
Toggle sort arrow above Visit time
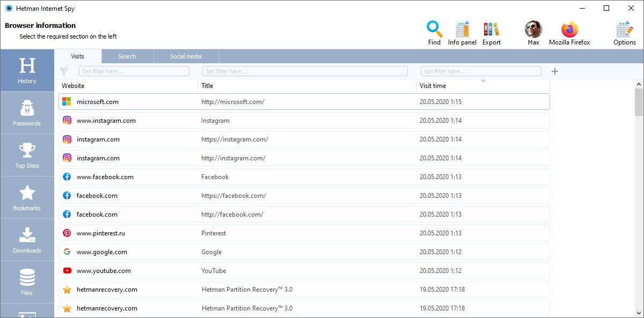coord(483,81)
